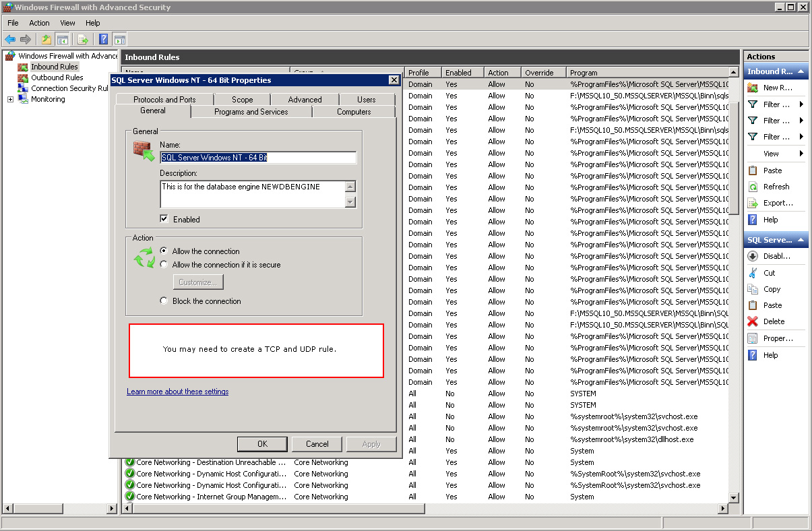Switch to the Users tab
812x531 pixels.
[367, 100]
